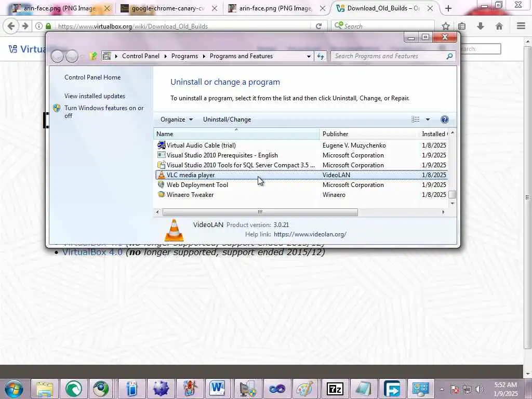This screenshot has height=399, width=532.
Task: Show hidden tray icons arrow
Action: tap(442, 390)
